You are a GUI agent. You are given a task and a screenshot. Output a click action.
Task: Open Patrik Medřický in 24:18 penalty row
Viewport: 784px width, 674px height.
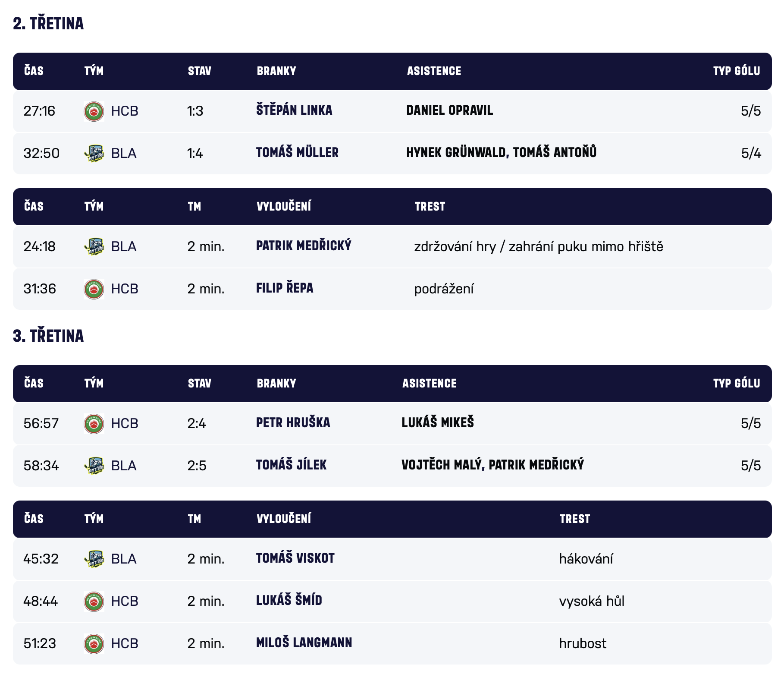click(x=304, y=246)
